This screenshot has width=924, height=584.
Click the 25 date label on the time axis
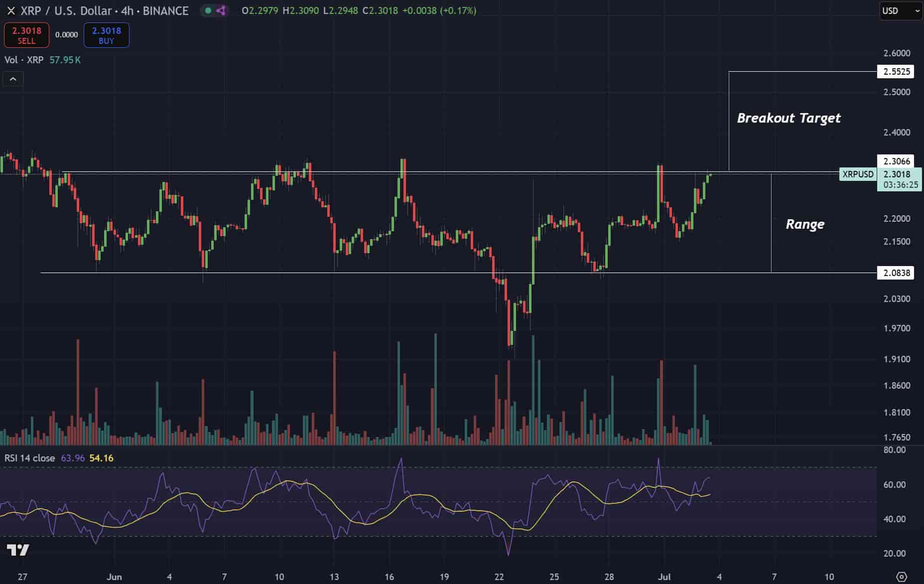click(554, 577)
